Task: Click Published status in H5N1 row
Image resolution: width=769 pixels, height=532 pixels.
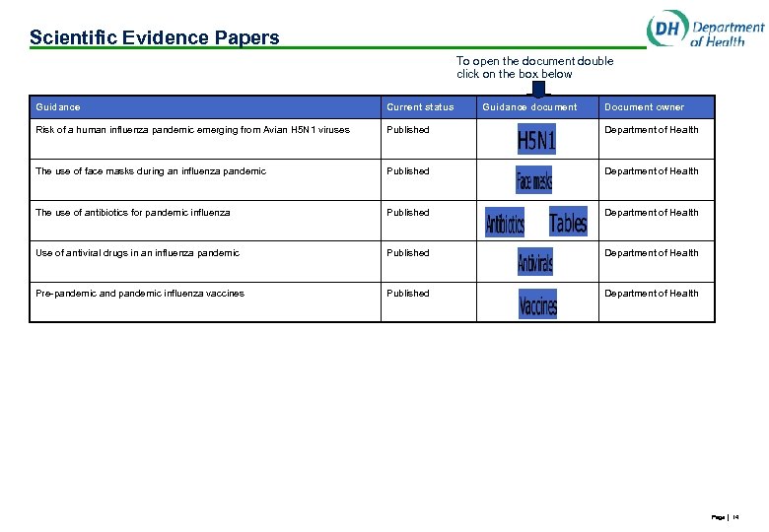Action: point(407,130)
